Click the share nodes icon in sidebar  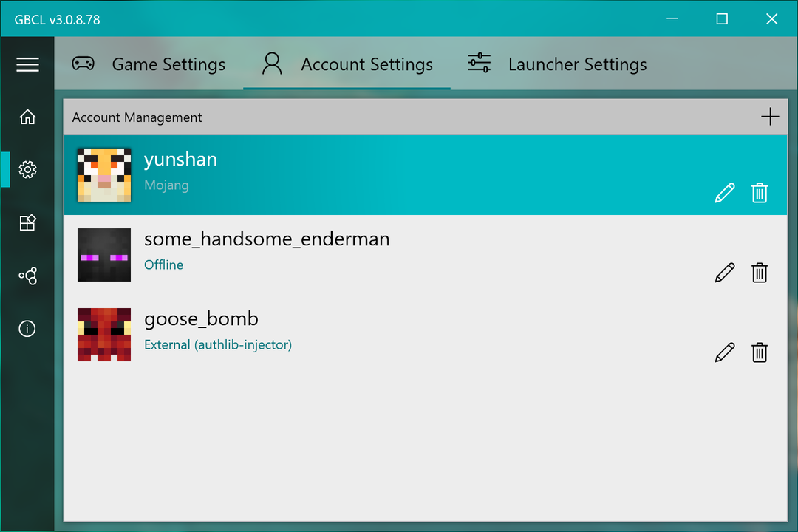pyautogui.click(x=27, y=276)
